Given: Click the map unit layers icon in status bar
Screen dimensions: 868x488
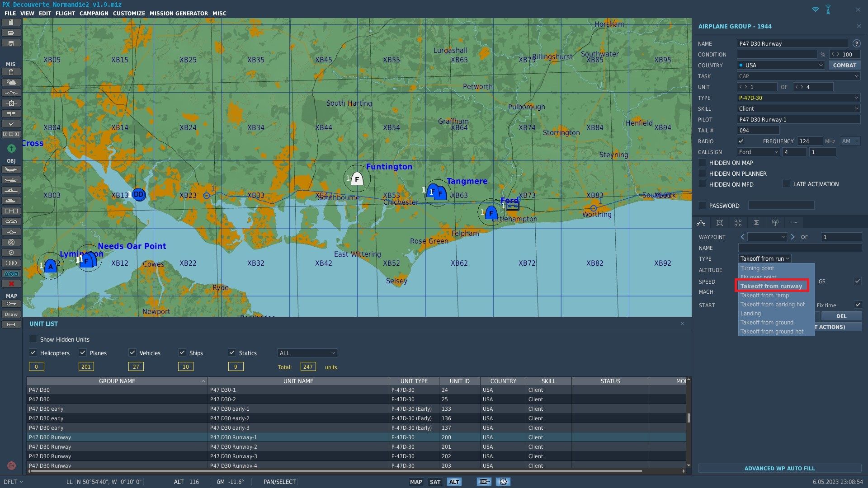Looking at the screenshot, I should tap(484, 482).
